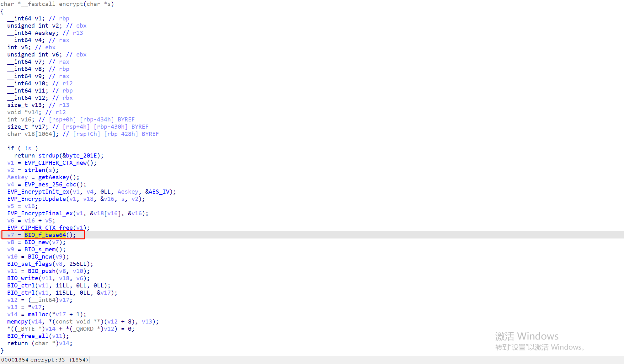
Task: Click the getAeskey function call
Action: (x=54, y=177)
